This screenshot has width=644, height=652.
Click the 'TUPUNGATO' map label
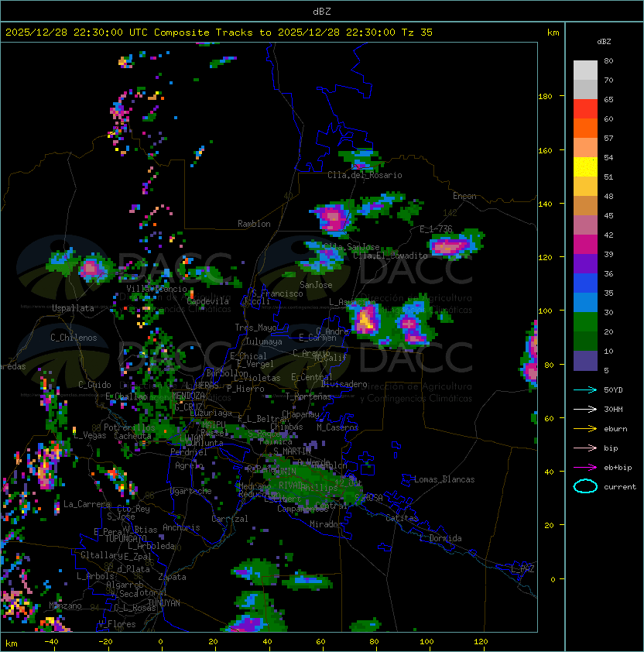[125, 538]
